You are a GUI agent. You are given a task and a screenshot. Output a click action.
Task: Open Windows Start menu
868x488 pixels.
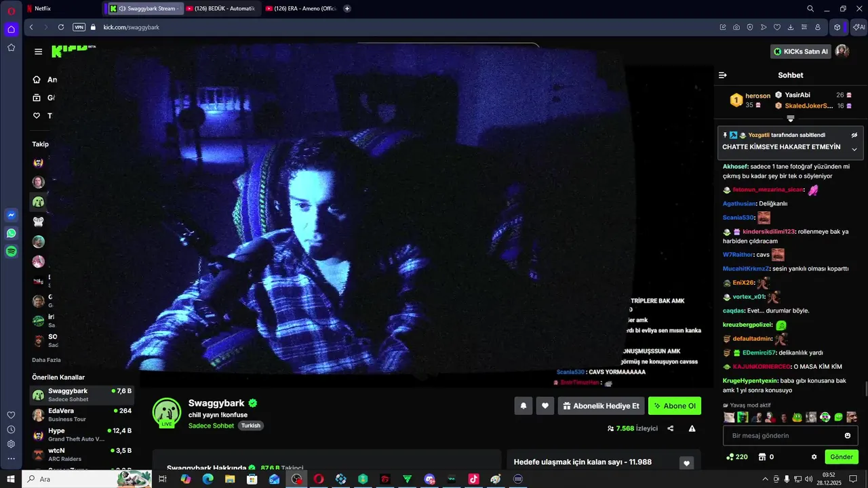pos(11,479)
